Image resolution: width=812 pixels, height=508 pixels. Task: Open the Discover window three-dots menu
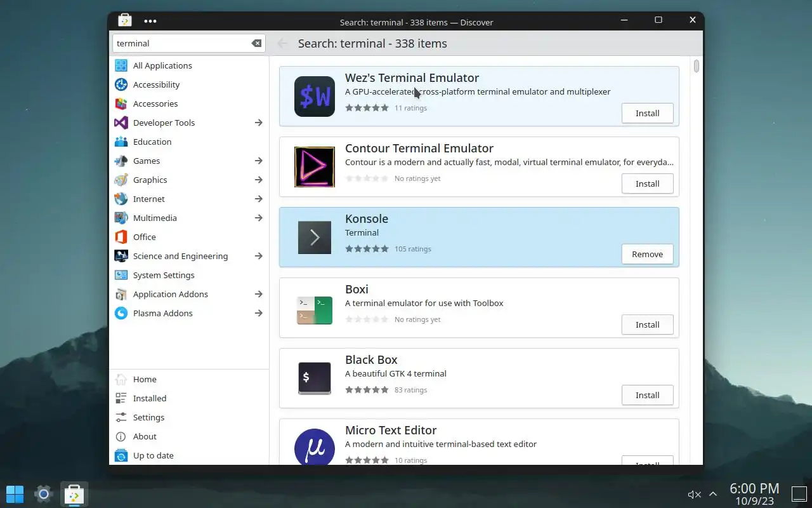pyautogui.click(x=150, y=21)
